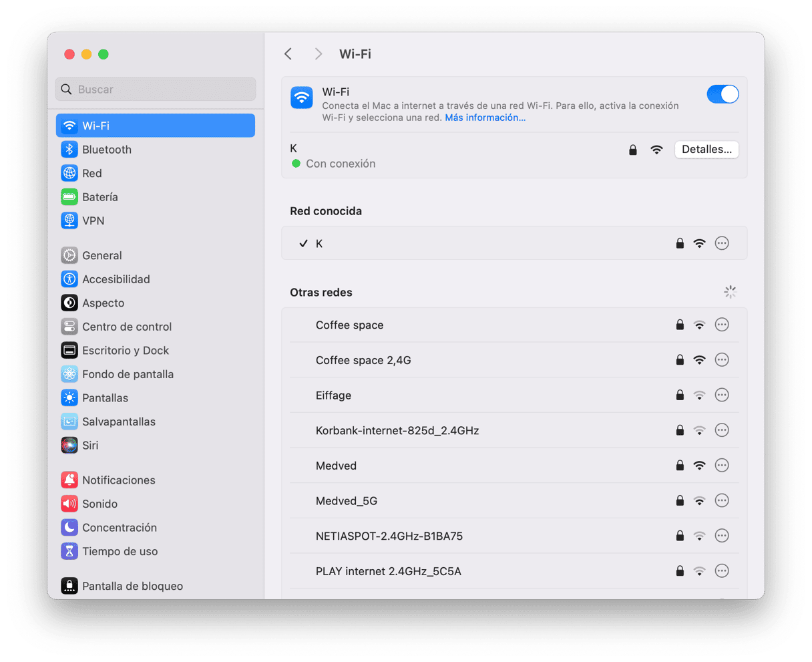Select the Coffee space network
812x662 pixels.
[x=514, y=325]
